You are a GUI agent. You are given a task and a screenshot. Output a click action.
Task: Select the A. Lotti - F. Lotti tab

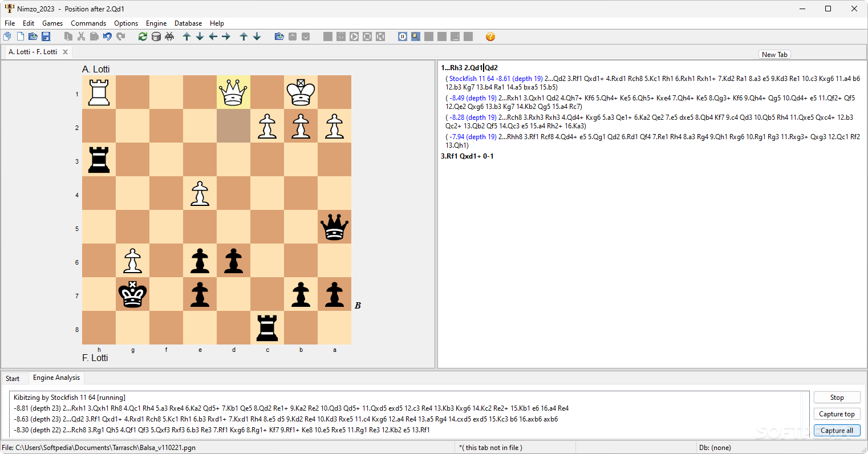pos(33,52)
